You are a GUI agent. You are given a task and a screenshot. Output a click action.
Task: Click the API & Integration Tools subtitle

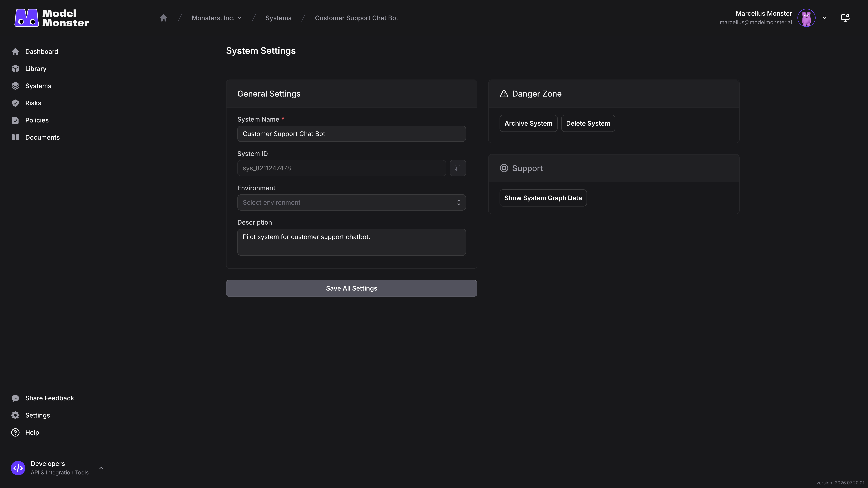coord(60,472)
